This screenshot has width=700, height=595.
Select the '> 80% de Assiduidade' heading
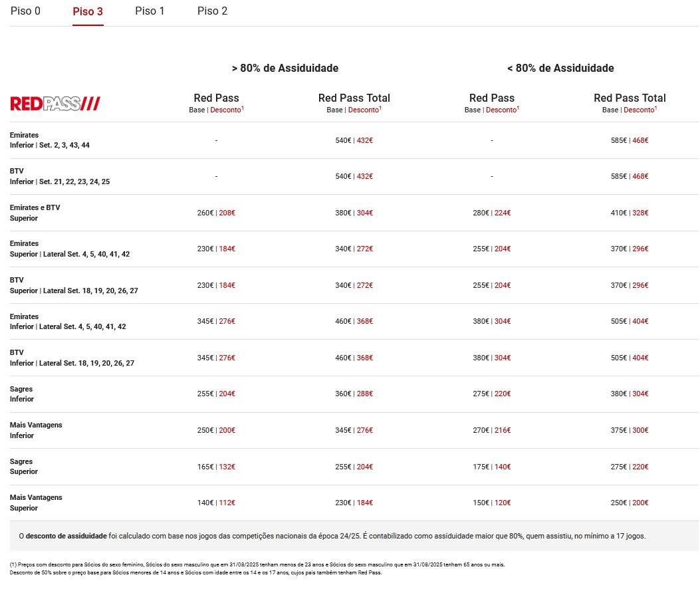click(285, 68)
